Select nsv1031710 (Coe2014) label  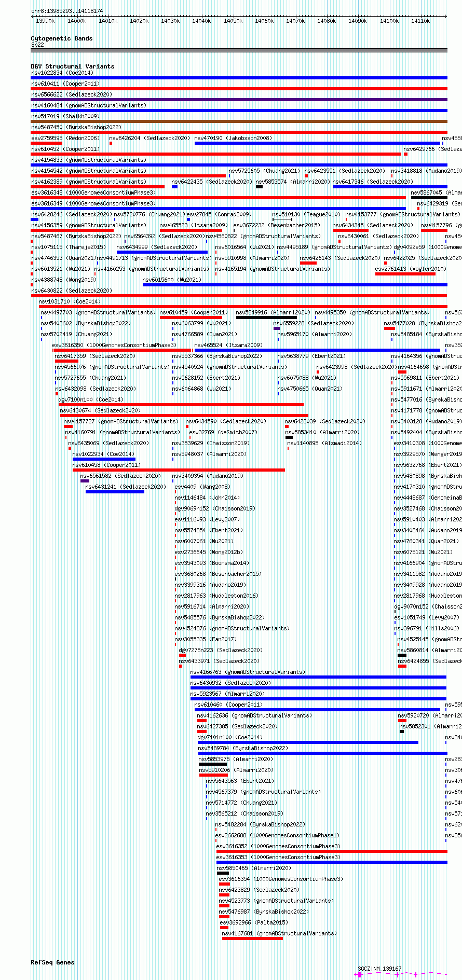[70, 301]
